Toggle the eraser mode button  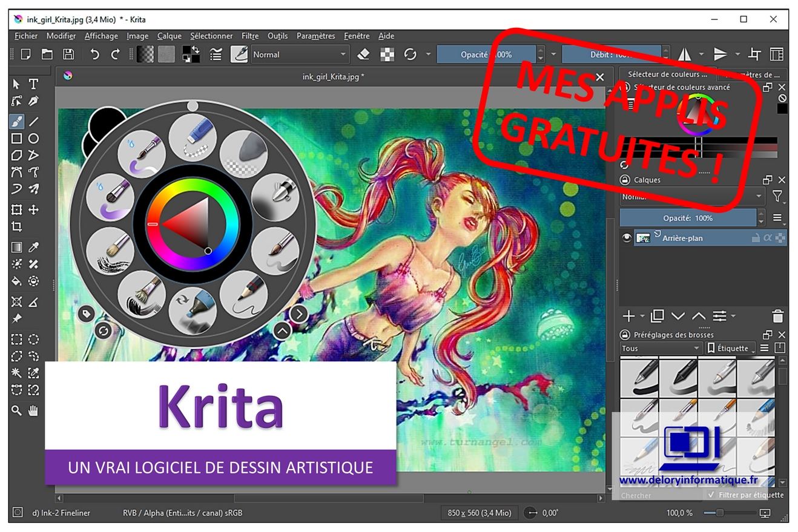coord(363,54)
